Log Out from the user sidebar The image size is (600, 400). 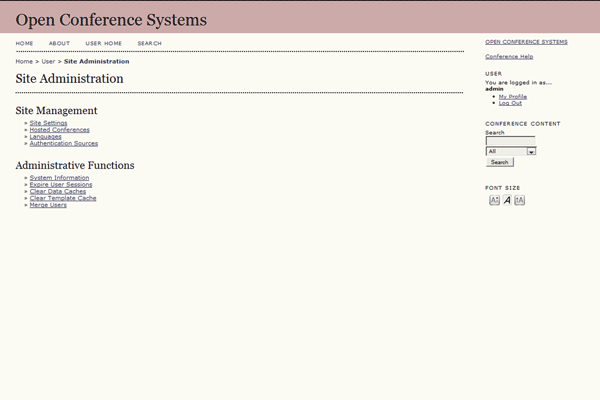coord(510,103)
